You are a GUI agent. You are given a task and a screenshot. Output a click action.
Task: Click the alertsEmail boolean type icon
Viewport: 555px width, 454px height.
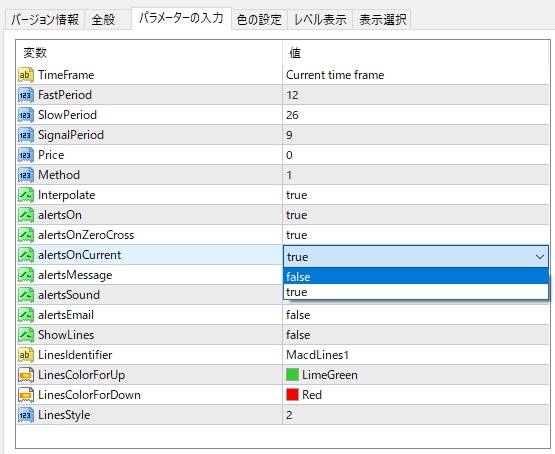click(26, 315)
